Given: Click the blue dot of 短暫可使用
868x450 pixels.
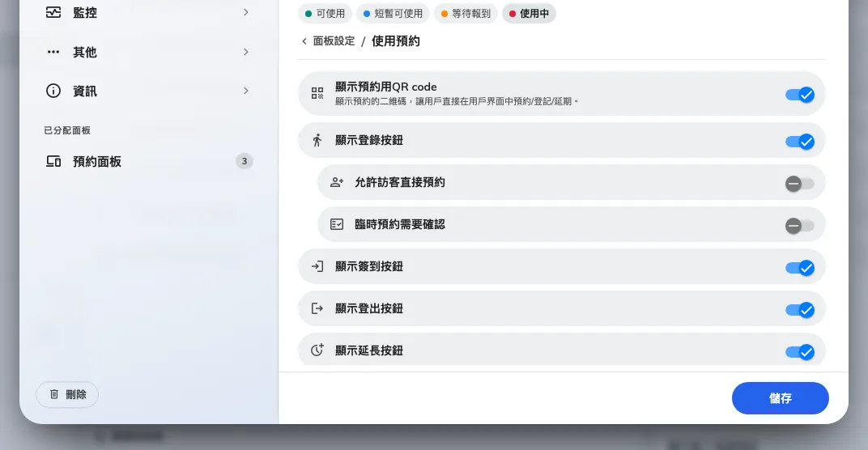Looking at the screenshot, I should pyautogui.click(x=367, y=14).
